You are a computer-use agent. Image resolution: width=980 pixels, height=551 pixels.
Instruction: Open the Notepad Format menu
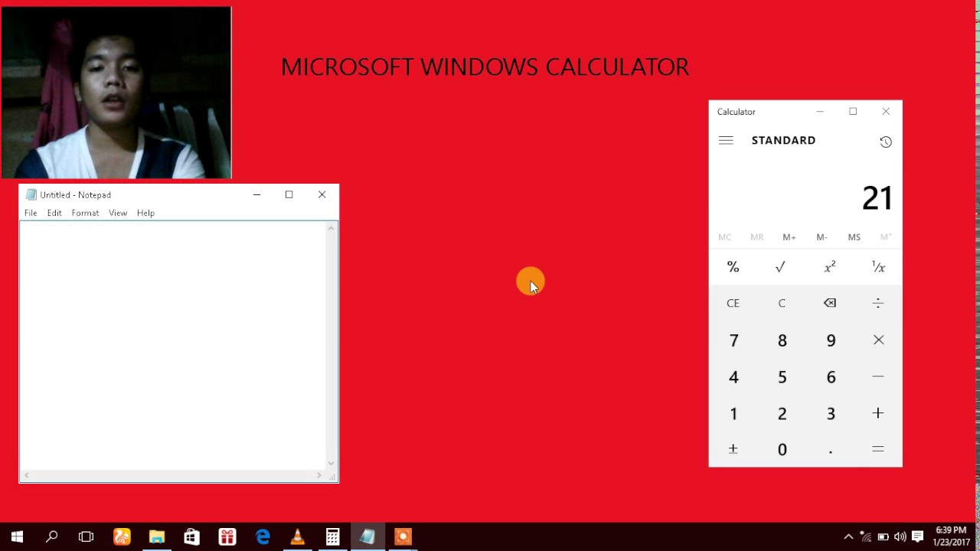(x=85, y=213)
